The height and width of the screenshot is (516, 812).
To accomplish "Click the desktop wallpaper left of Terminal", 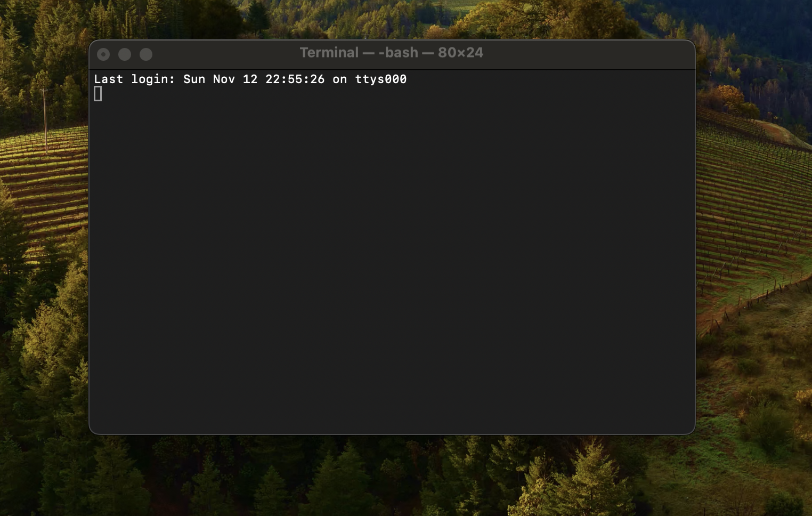I will coord(43,240).
